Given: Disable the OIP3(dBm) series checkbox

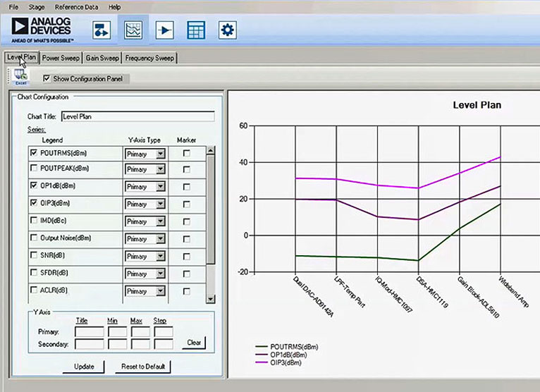Looking at the screenshot, I should (x=34, y=203).
